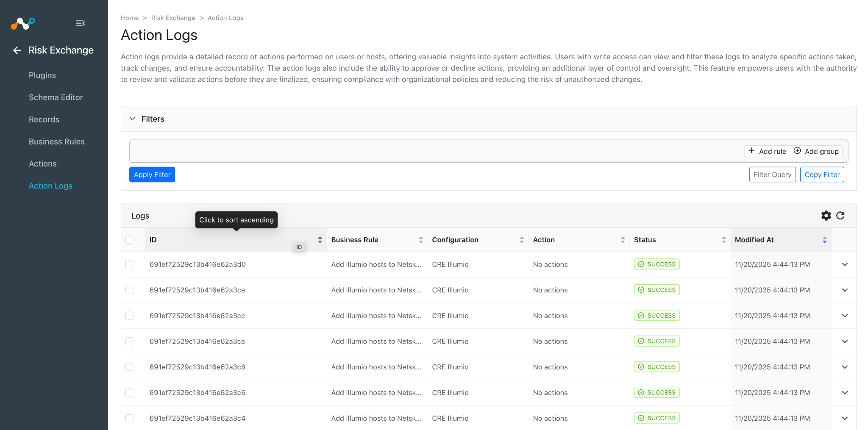Viewport: 868px width, 430px height.
Task: Select row 691ef72529c13b416e62a3ca checkbox
Action: pyautogui.click(x=130, y=341)
